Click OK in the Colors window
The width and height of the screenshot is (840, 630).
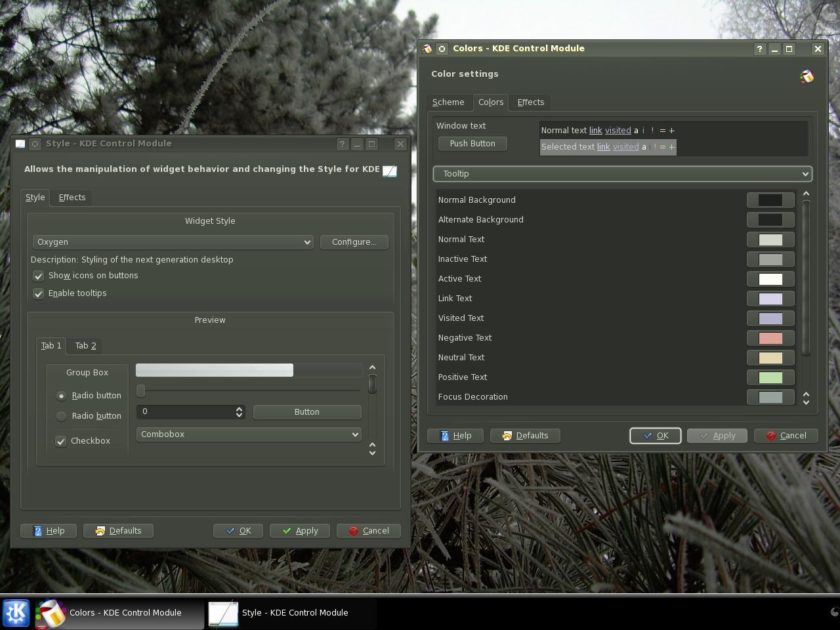click(x=655, y=436)
